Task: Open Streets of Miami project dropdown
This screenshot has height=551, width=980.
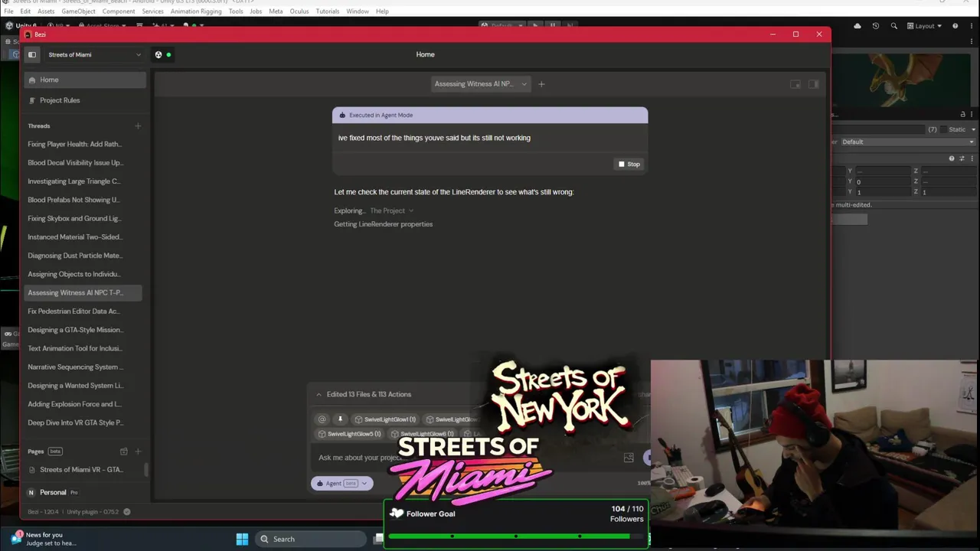Action: [94, 54]
